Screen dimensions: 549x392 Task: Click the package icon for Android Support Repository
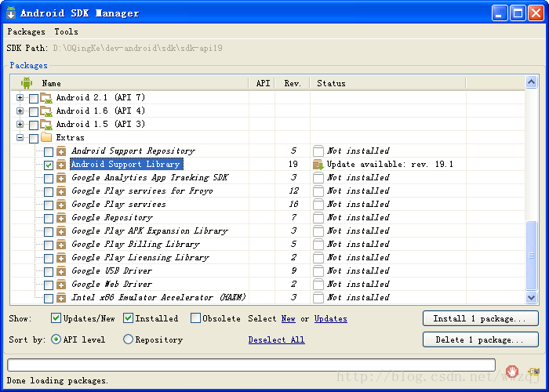[61, 151]
